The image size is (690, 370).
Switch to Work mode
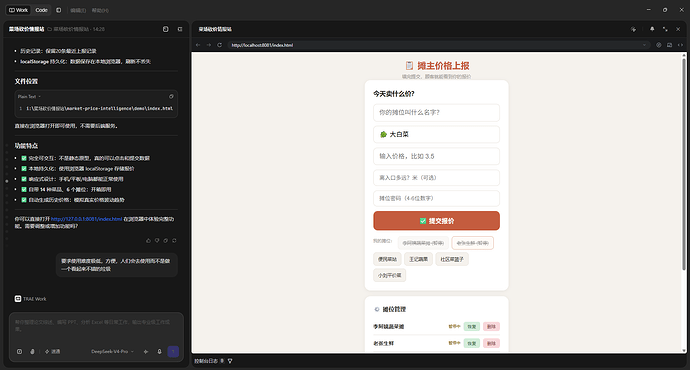click(18, 10)
